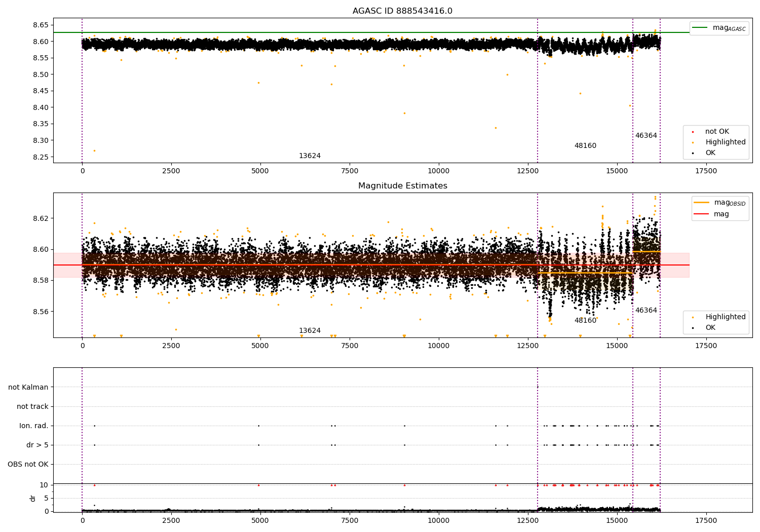Viewport: 760px width, 532px height.
Task: Click the '17500' x-axis tick of top plot
Action: coord(706,171)
